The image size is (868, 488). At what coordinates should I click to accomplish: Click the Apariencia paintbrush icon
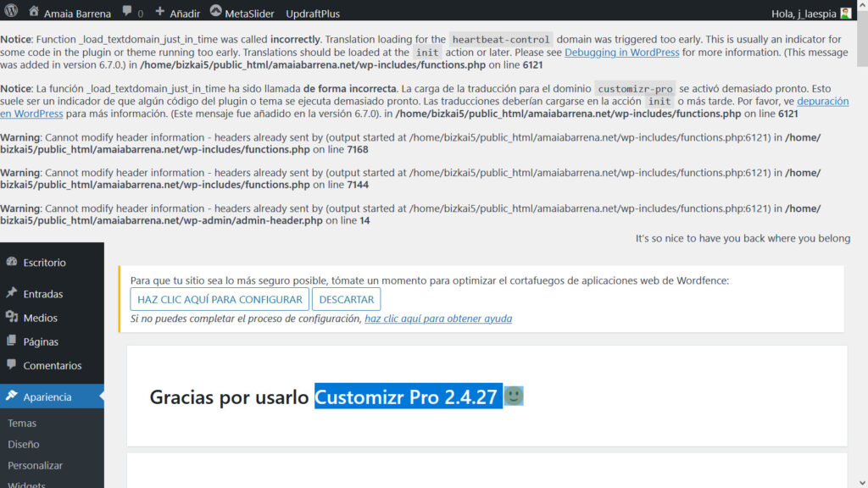[12, 396]
